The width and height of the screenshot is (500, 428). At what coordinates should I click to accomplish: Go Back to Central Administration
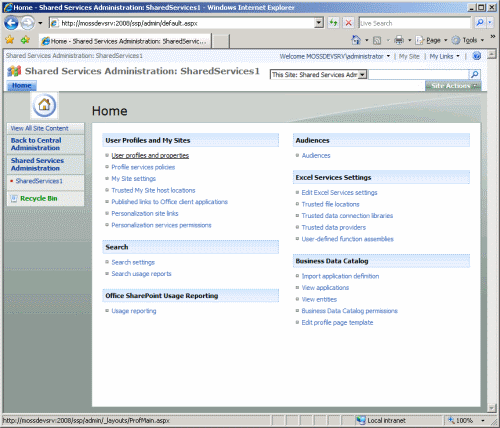coord(36,144)
